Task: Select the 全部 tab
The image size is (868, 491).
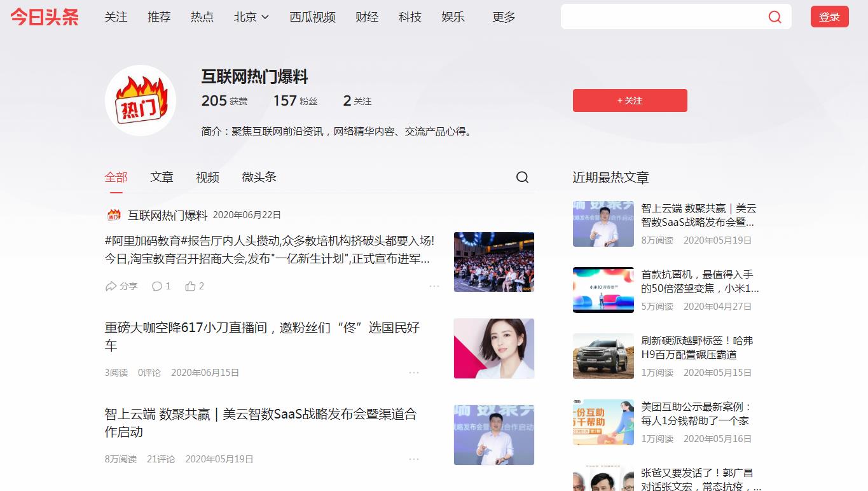Action: (116, 177)
